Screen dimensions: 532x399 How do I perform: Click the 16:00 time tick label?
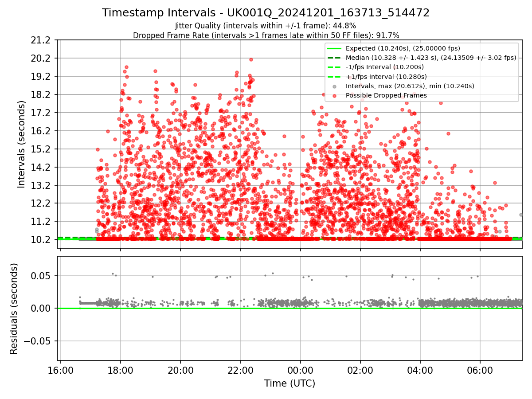(61, 370)
